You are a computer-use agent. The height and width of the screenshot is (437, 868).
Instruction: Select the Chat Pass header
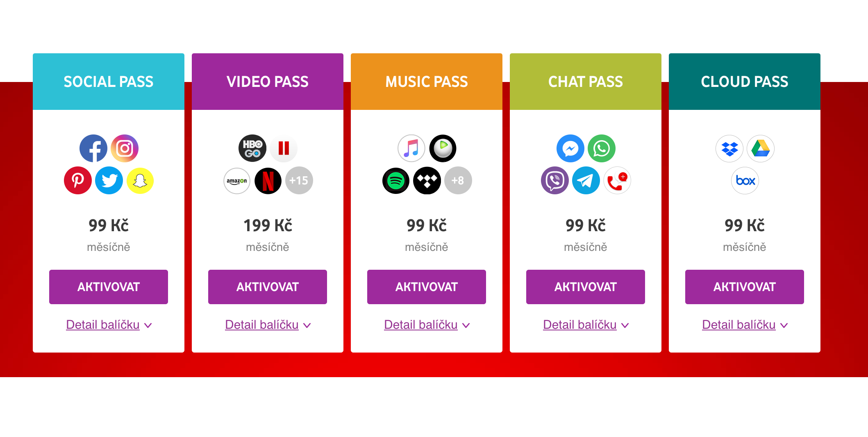pyautogui.click(x=585, y=82)
